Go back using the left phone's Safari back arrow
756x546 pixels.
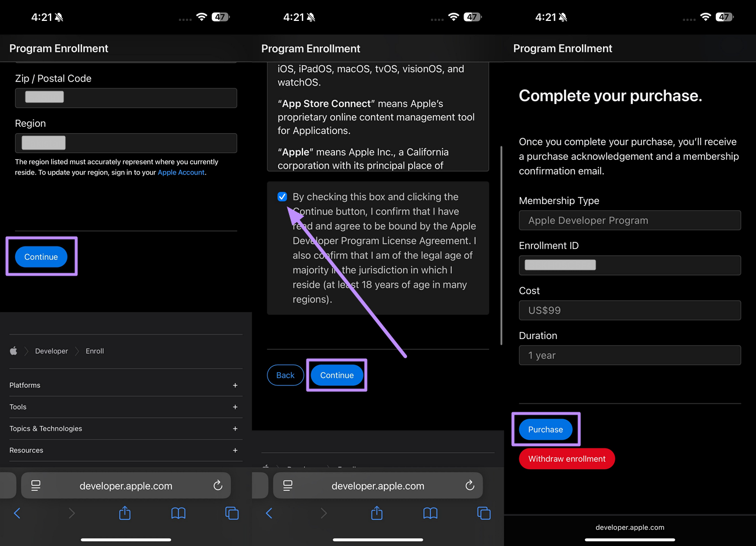tap(17, 513)
